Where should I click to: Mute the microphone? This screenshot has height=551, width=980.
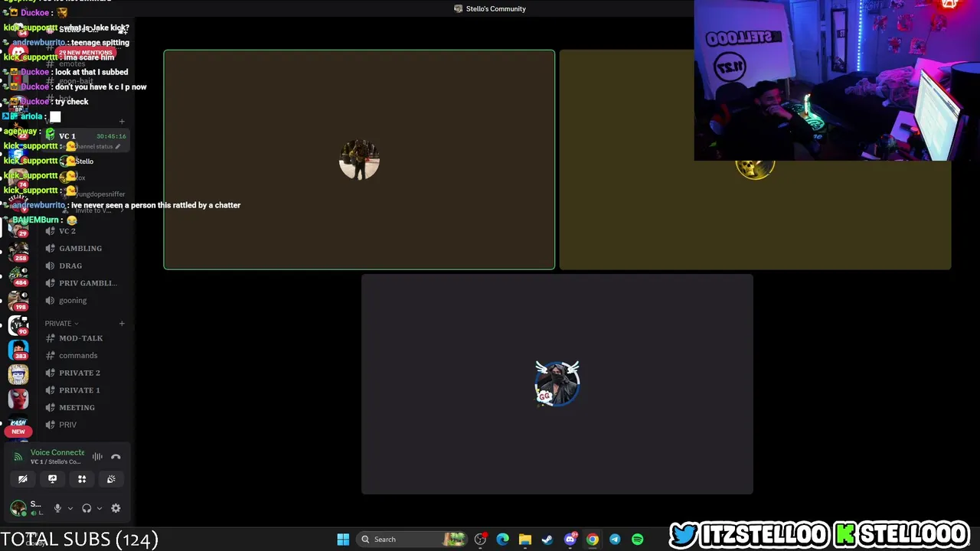point(57,508)
